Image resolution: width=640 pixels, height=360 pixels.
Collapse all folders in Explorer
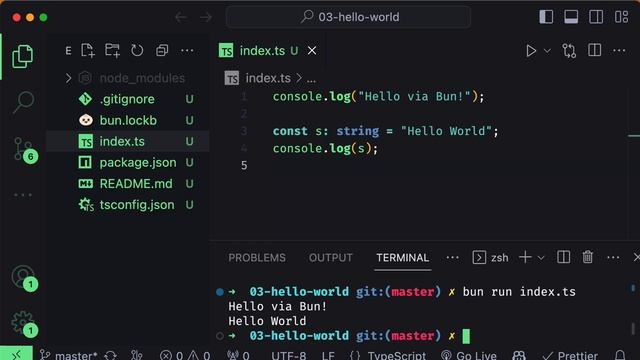(162, 51)
